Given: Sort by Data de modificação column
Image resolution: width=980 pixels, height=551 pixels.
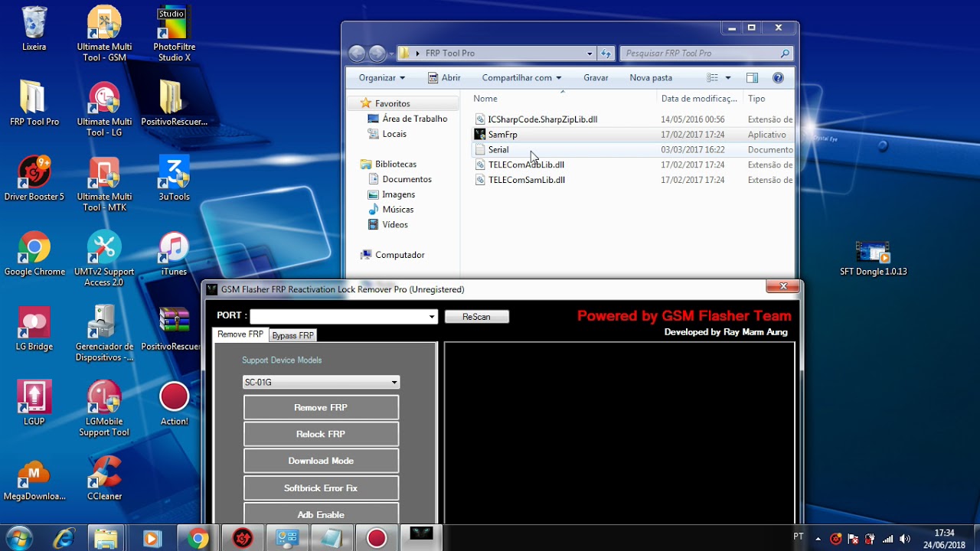Looking at the screenshot, I should pos(699,99).
